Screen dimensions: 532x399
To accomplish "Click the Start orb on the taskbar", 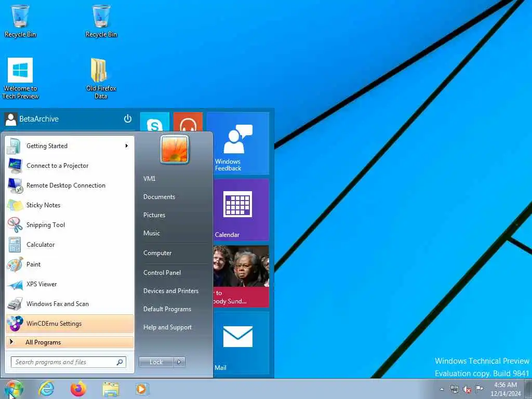I will (14, 389).
